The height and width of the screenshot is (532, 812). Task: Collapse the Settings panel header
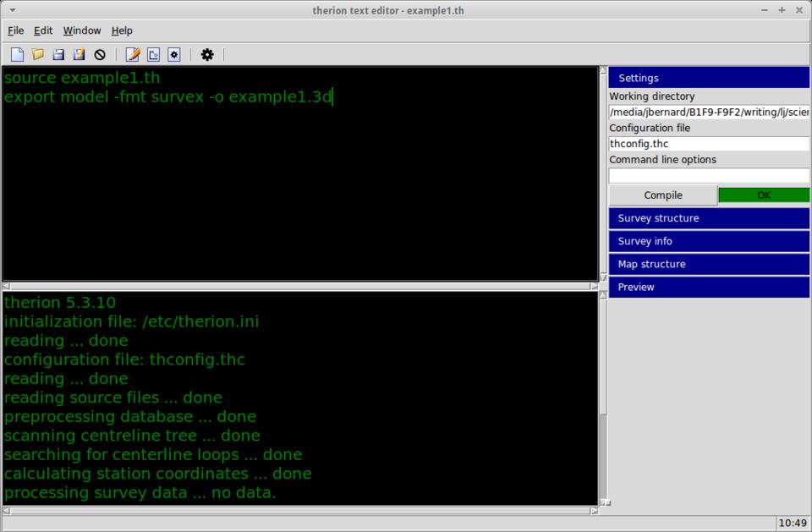pyautogui.click(x=709, y=78)
